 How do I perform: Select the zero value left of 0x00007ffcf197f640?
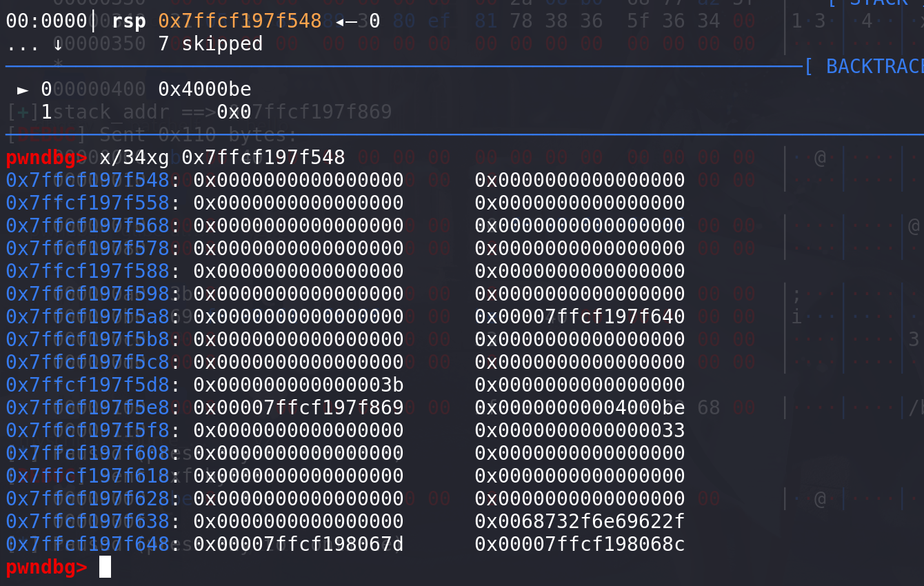[x=299, y=317]
